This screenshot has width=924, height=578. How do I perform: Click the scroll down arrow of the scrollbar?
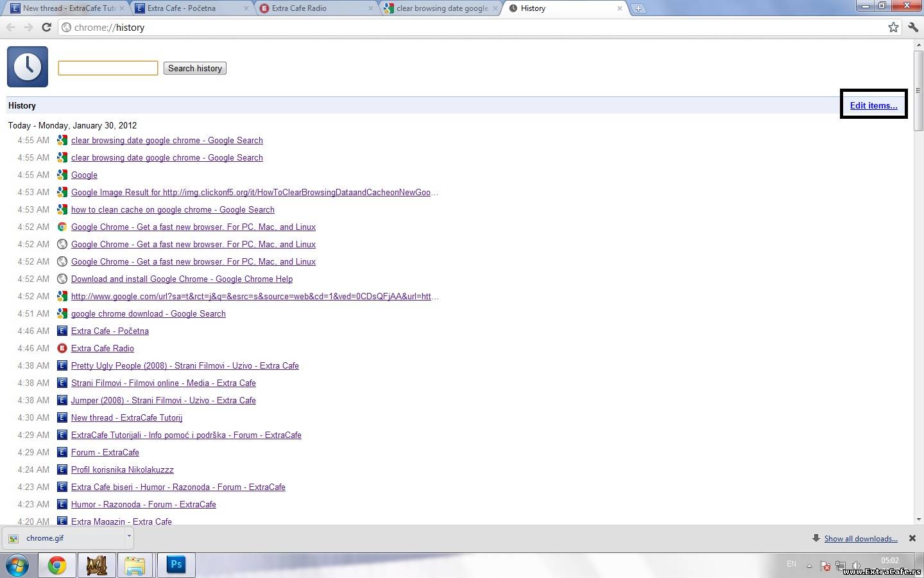coord(918,519)
